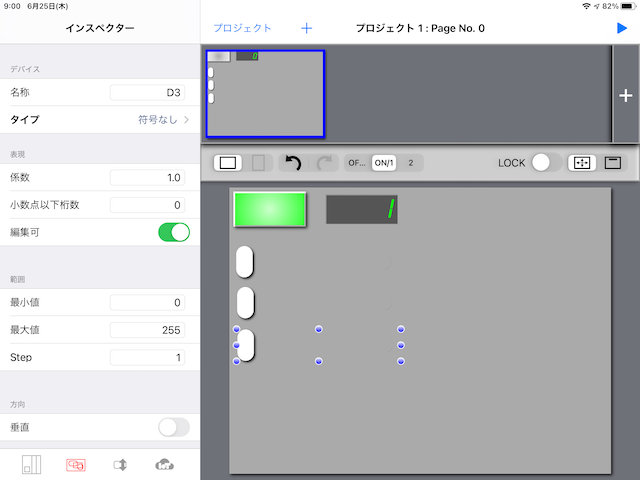
Task: Edit the 最大値 field showing 255
Action: pyautogui.click(x=147, y=330)
